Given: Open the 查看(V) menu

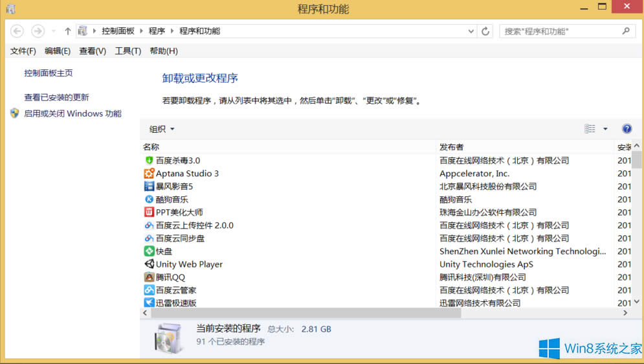Looking at the screenshot, I should pyautogui.click(x=93, y=51).
